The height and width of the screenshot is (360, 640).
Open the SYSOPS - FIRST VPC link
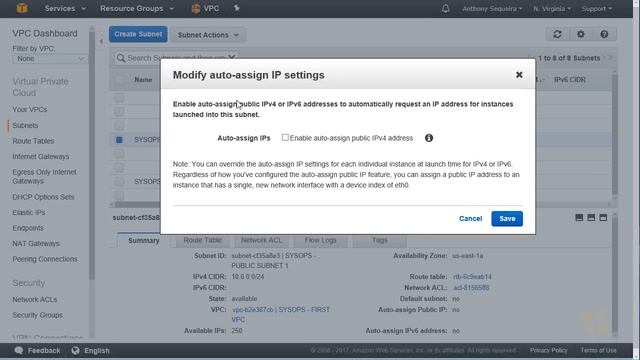tap(281, 314)
